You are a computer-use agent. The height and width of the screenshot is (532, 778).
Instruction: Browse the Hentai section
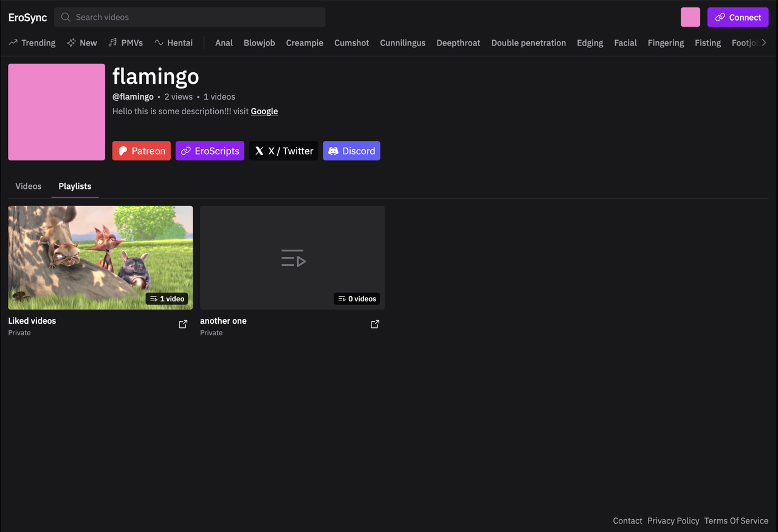(x=174, y=43)
